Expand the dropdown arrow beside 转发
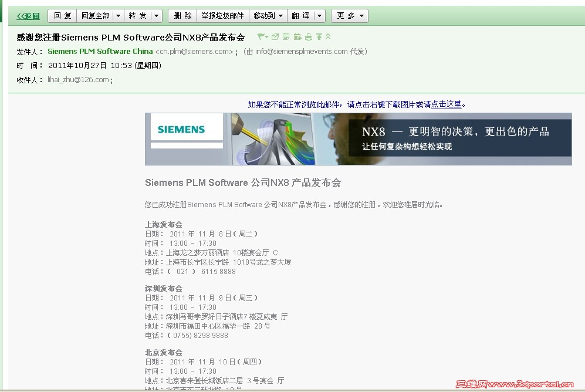Image resolution: width=585 pixels, height=392 pixels. tap(156, 16)
